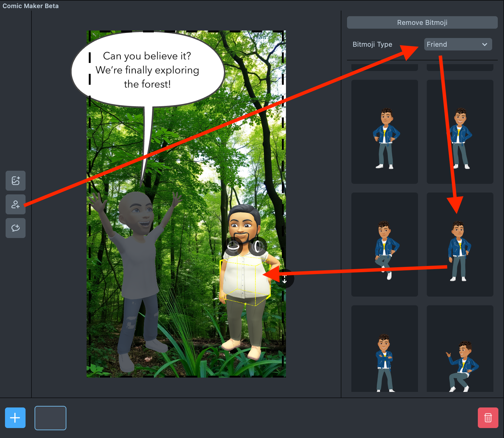Screen dimensions: 504x438
Task: Click the bearded Bitmoji's face
Action: [x=242, y=224]
